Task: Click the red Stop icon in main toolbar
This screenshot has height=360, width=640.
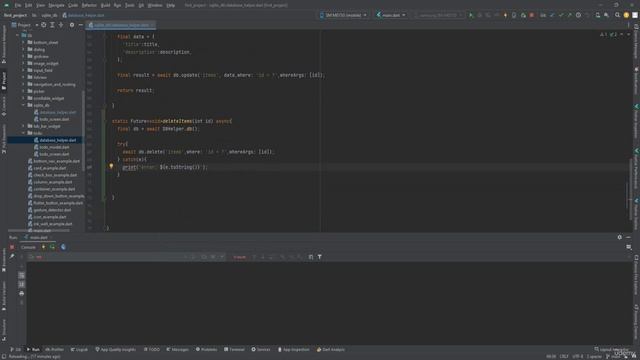Action: pyautogui.click(x=531, y=15)
